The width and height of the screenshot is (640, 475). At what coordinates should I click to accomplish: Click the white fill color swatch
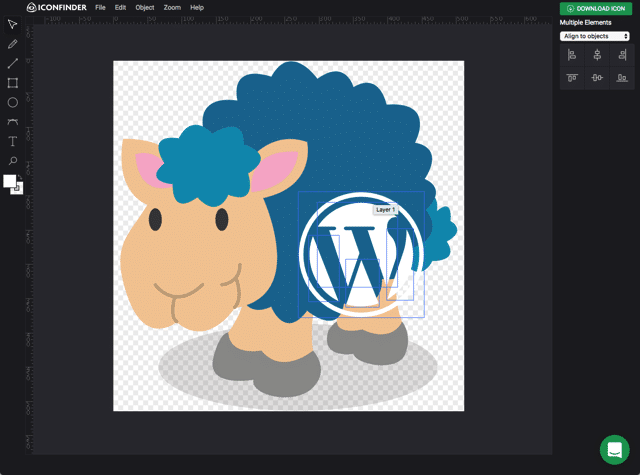pyautogui.click(x=10, y=181)
